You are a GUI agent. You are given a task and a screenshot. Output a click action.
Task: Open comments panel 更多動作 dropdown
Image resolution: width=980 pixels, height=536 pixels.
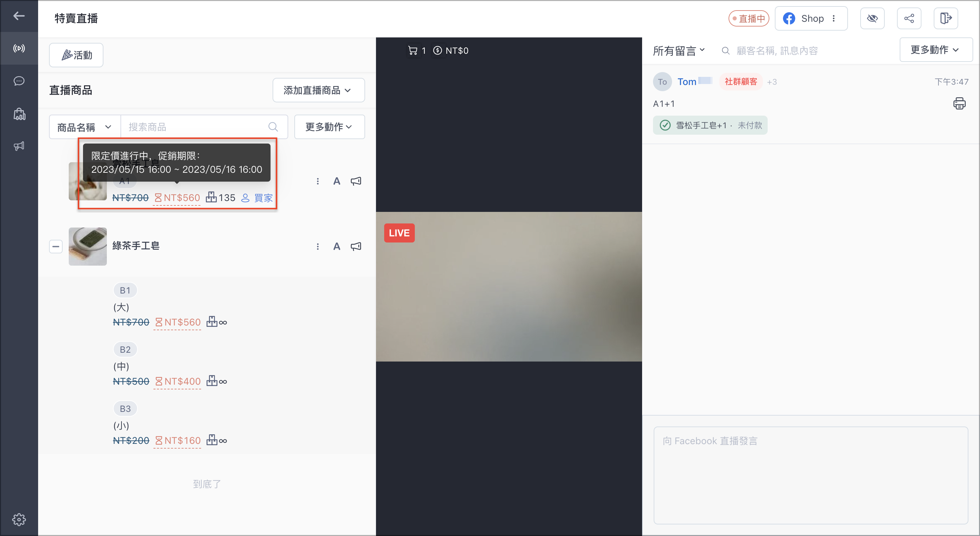coord(935,50)
